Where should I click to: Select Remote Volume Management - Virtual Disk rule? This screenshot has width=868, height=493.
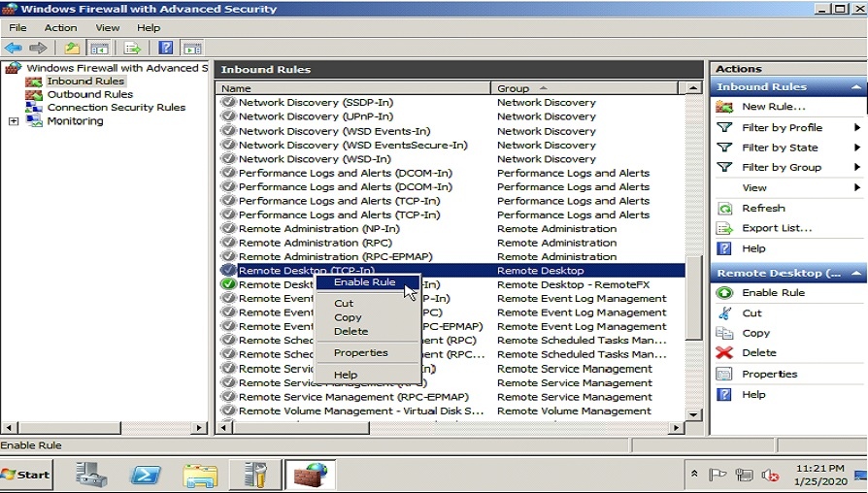[x=361, y=411]
